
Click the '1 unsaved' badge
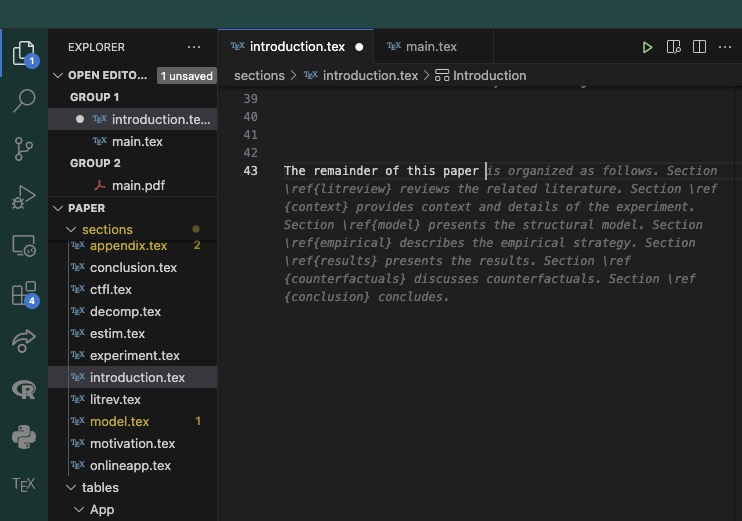pyautogui.click(x=186, y=76)
